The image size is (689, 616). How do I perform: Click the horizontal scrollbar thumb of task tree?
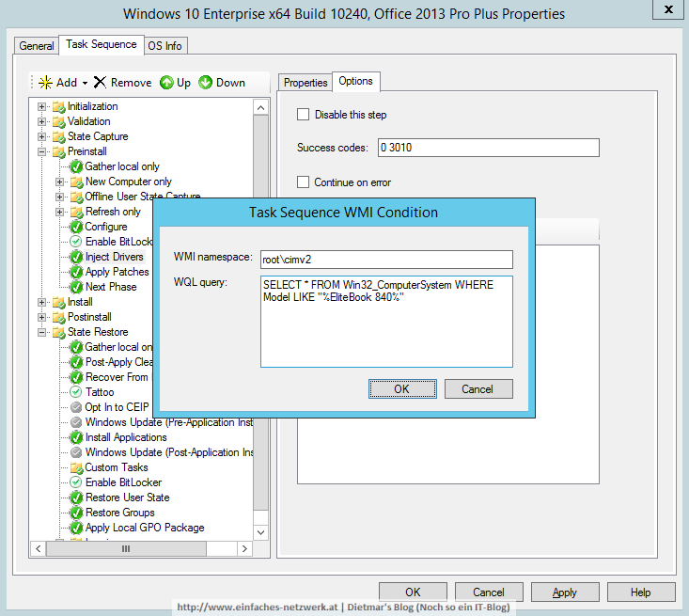click(126, 548)
